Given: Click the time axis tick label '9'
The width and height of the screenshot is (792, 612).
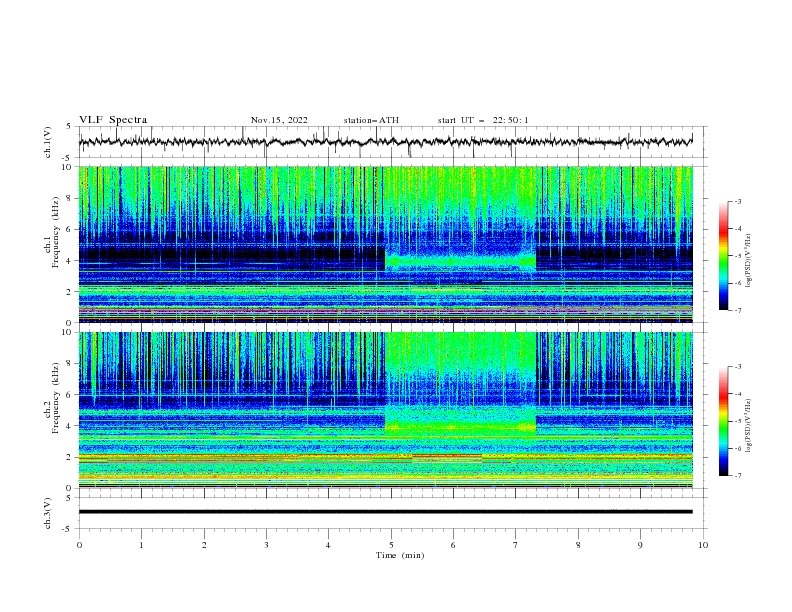Looking at the screenshot, I should [x=640, y=545].
